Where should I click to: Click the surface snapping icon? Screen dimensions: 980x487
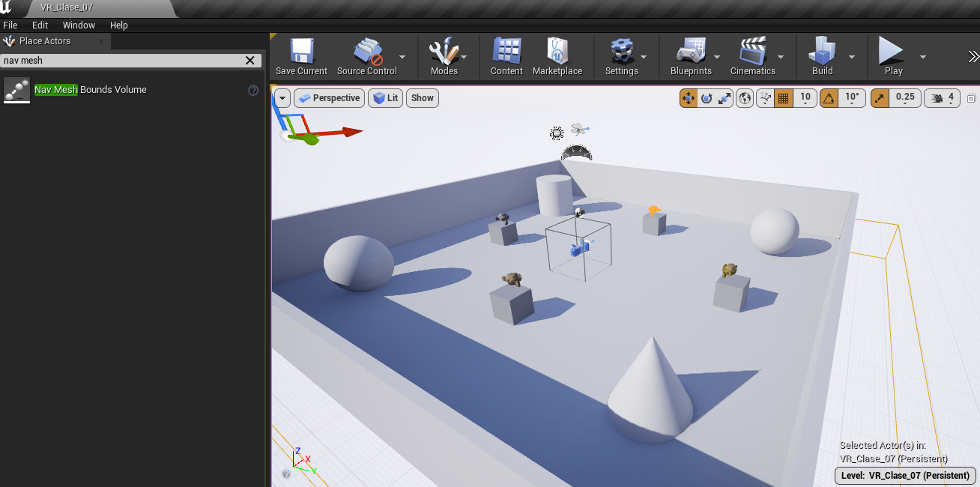(765, 98)
